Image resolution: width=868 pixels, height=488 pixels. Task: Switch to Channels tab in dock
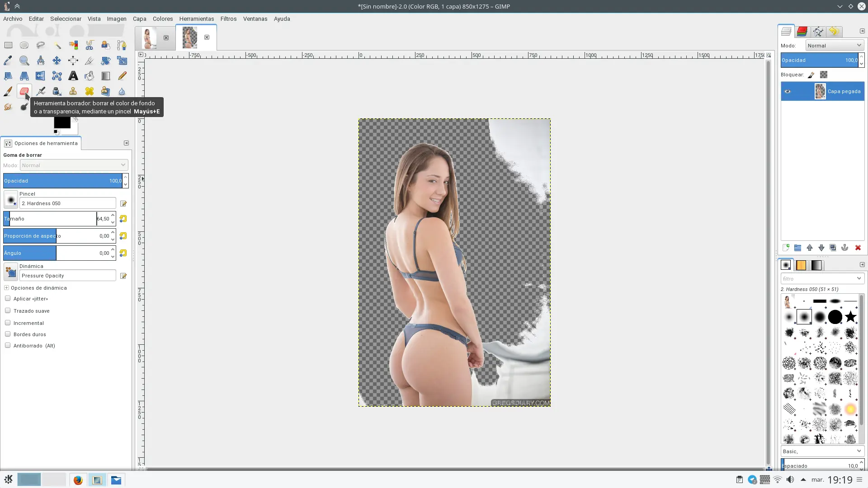(802, 32)
